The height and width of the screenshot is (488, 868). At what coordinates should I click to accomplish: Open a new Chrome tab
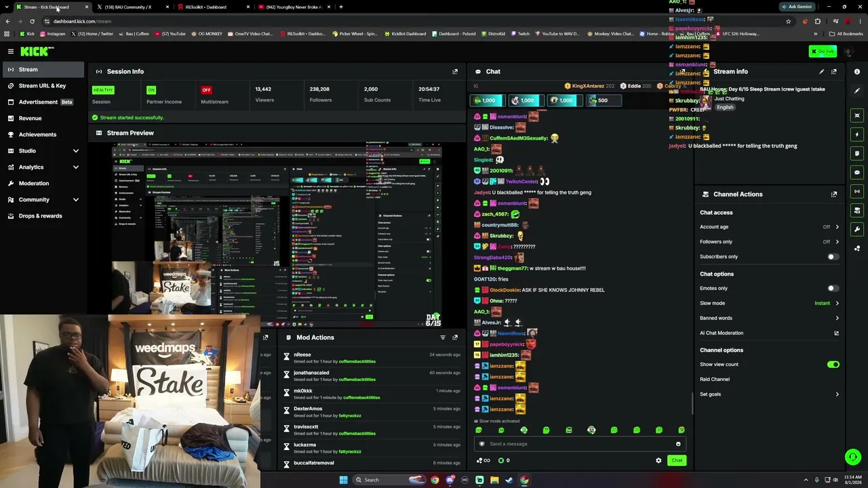tap(341, 7)
